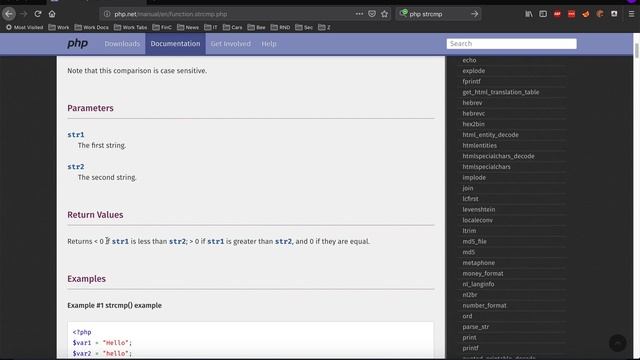Open the money_format function link

[483, 273]
